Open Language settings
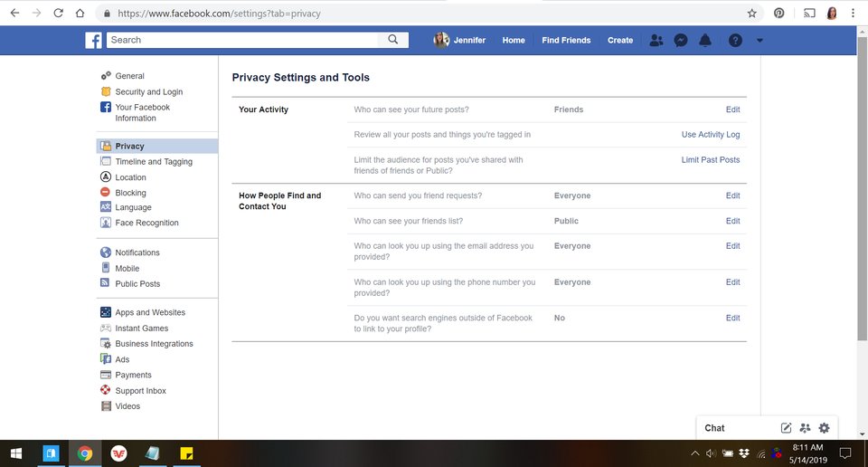 point(133,207)
